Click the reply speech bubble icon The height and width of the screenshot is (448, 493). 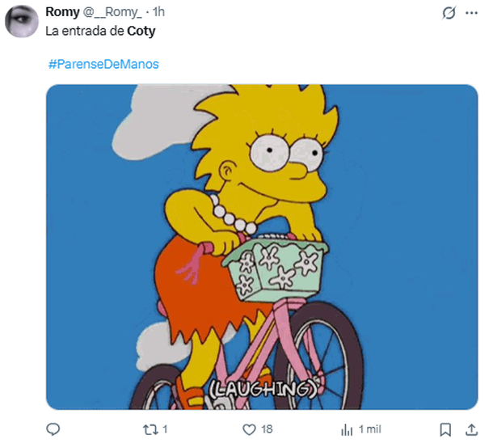53,429
